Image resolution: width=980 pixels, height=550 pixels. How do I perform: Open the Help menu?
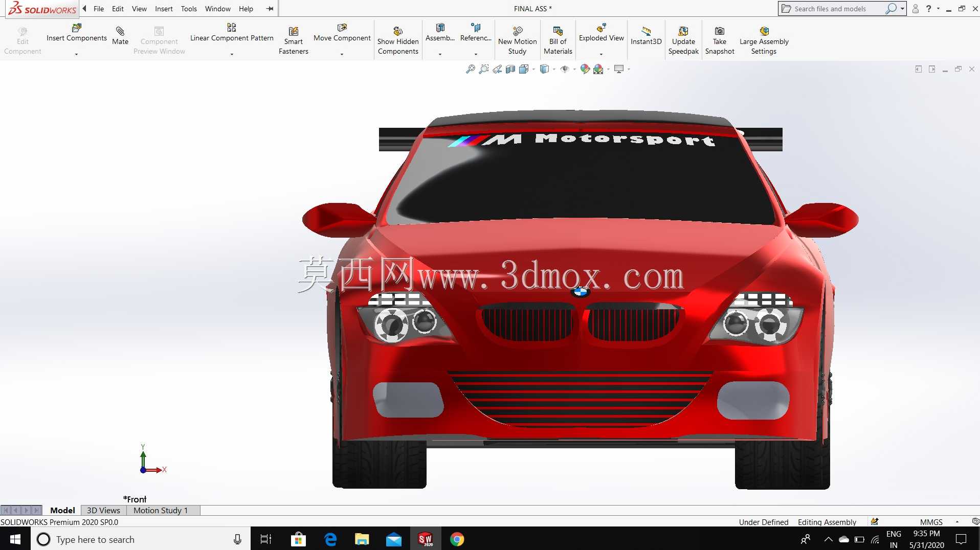tap(246, 9)
